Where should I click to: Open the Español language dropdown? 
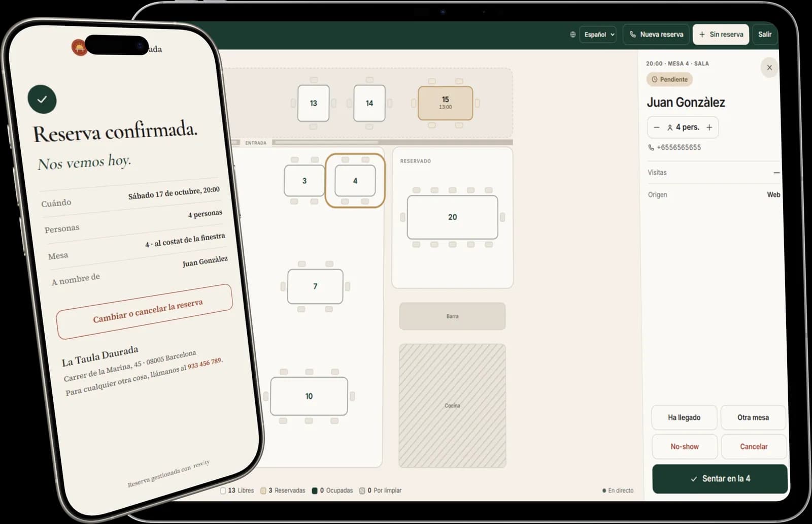pos(598,35)
